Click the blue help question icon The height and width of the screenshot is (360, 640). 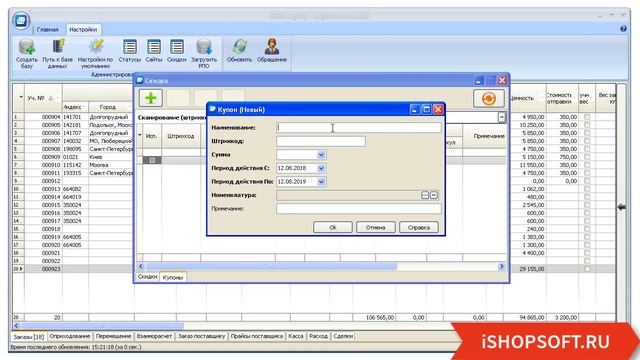pos(623,29)
